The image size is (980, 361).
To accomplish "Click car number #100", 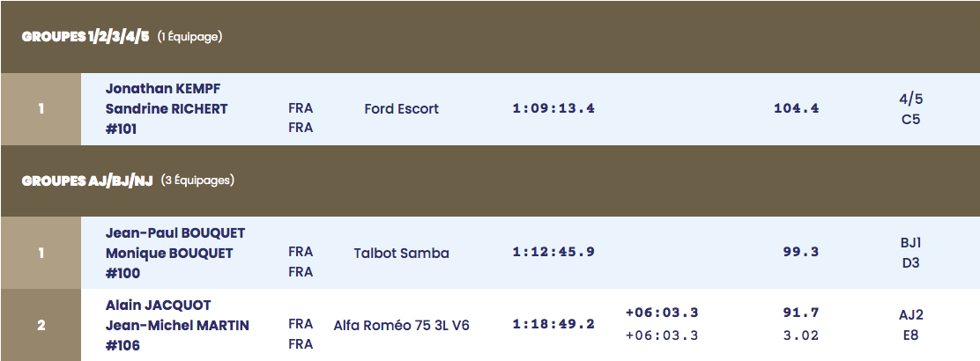I will [x=122, y=273].
